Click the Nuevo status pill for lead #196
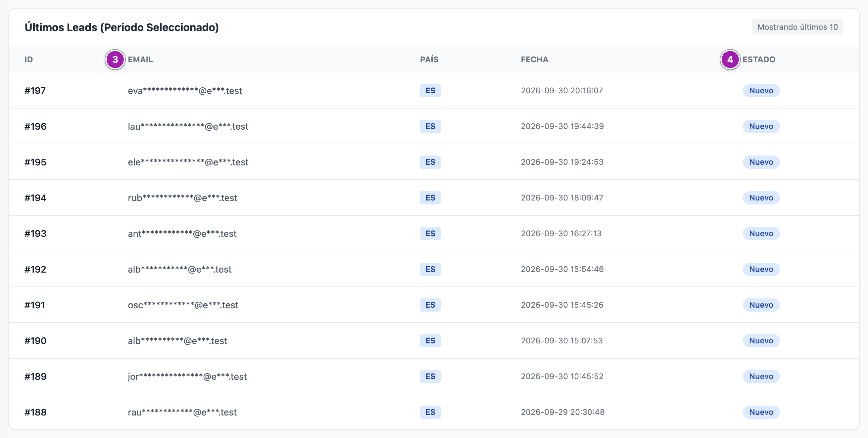Image resolution: width=868 pixels, height=438 pixels. [x=761, y=126]
